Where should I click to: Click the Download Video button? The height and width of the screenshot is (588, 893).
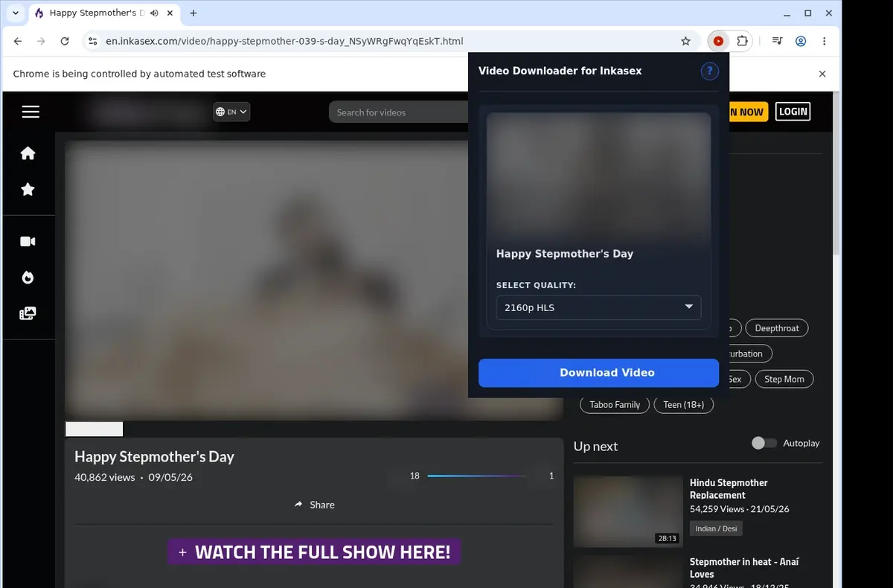(x=598, y=373)
